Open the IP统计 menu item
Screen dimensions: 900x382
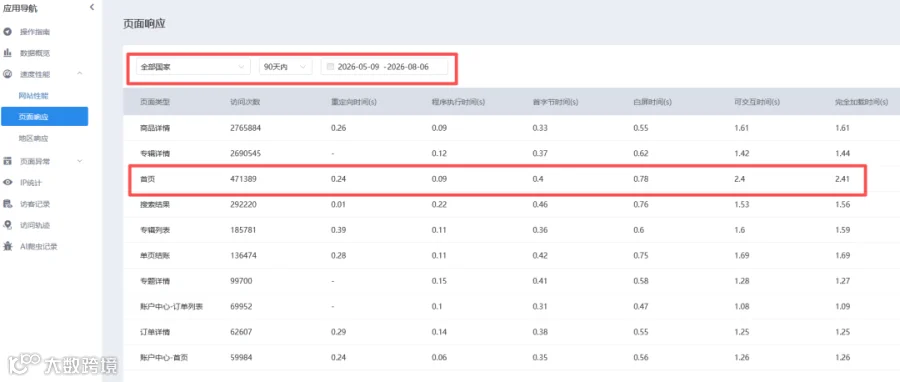pos(31,182)
